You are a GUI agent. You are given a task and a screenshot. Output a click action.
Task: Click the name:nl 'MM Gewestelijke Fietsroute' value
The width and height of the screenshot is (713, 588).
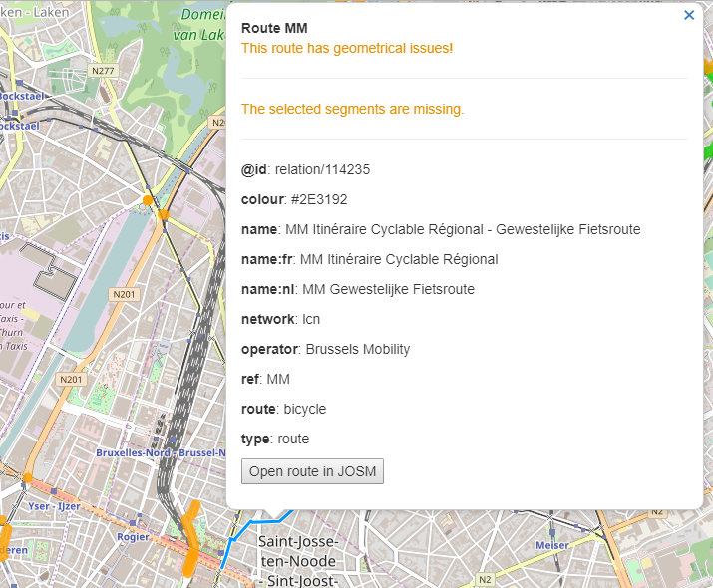(388, 289)
